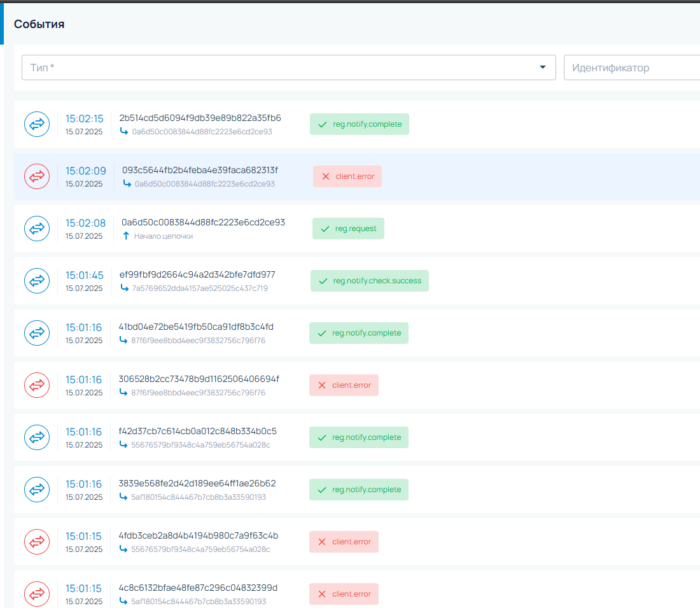
Task: Click exchange icon beside 41bd04e72be5419fb50ca91df8b3c4fd
Action: click(x=37, y=333)
